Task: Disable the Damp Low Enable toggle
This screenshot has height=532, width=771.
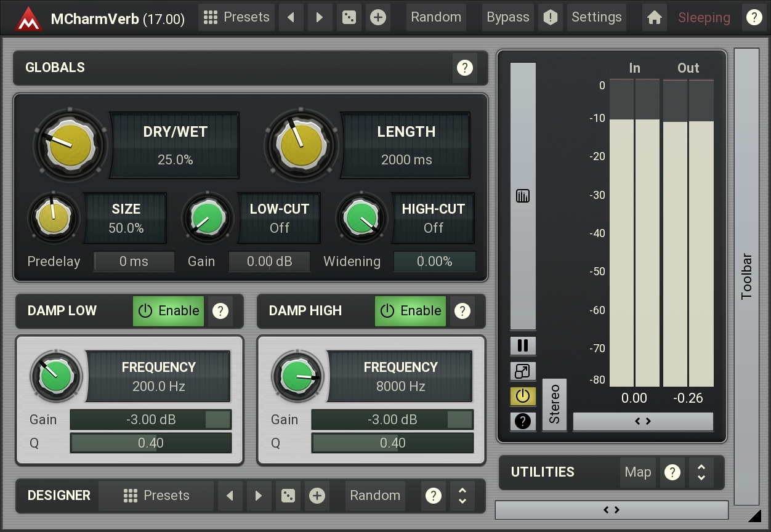Action: tap(169, 311)
